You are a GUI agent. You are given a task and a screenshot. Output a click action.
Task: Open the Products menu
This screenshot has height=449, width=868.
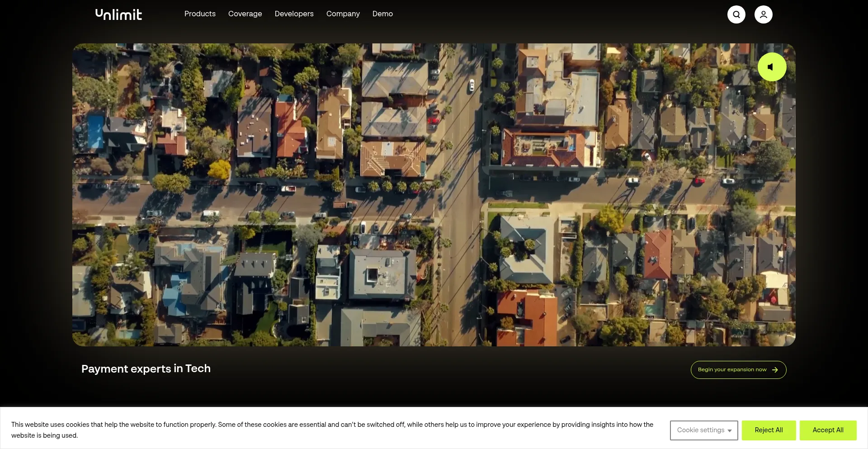[200, 14]
